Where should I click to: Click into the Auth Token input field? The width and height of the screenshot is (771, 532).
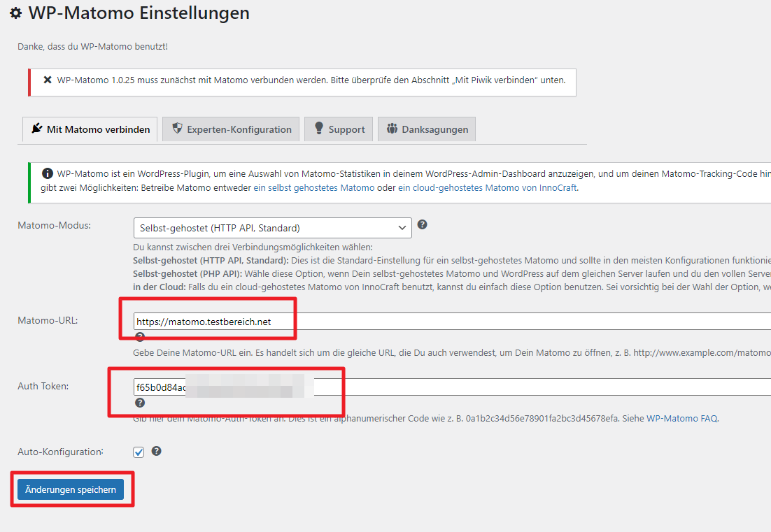coord(452,387)
